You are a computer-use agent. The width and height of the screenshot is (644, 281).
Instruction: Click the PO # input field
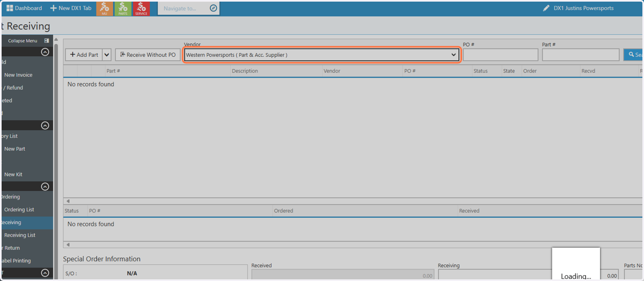coord(501,55)
